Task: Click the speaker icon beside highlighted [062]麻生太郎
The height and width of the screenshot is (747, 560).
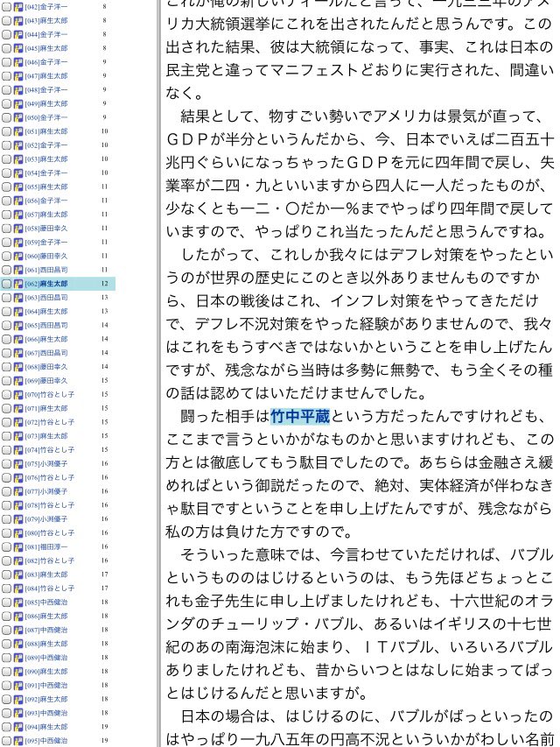Action: coord(18,284)
